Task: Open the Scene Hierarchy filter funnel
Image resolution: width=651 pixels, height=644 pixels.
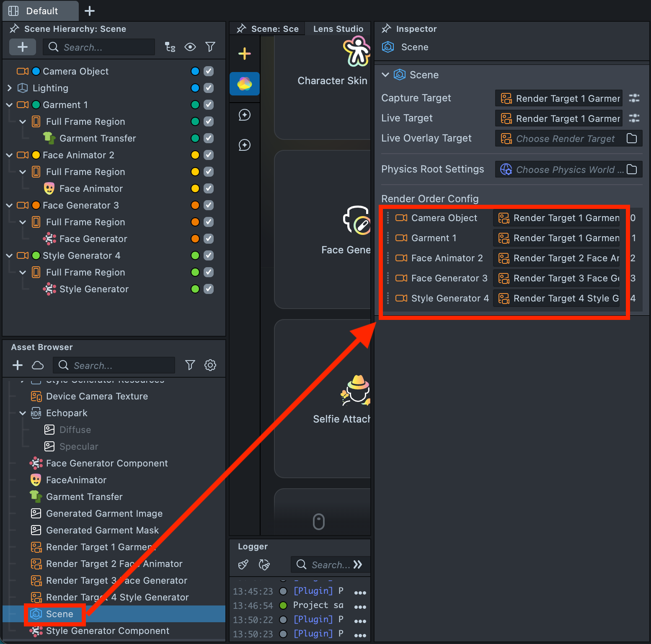Action: [210, 47]
